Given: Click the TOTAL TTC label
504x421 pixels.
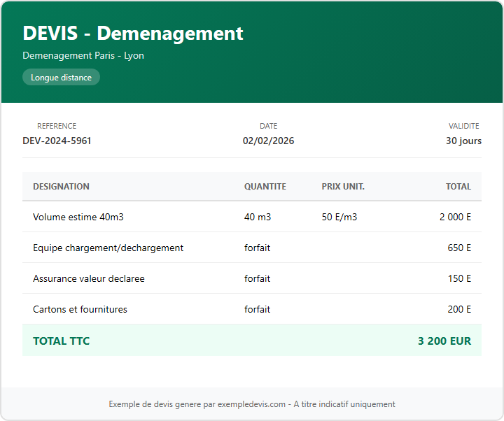Looking at the screenshot, I should [x=61, y=341].
